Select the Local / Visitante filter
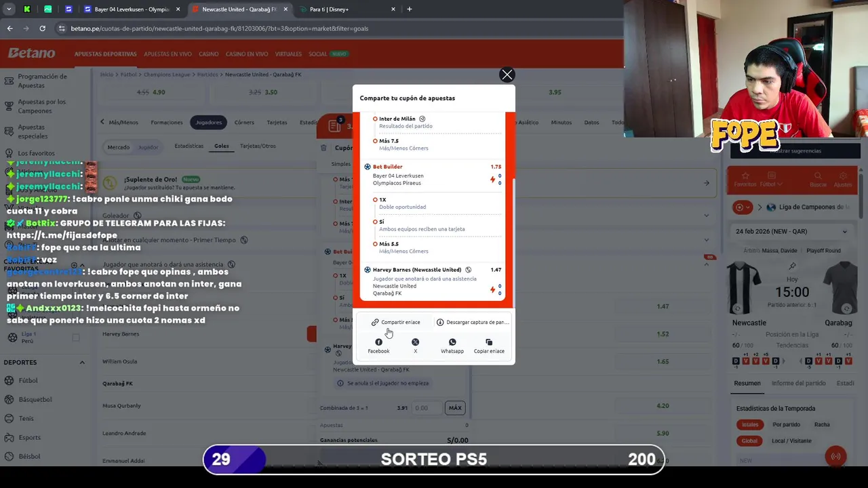The image size is (868, 488). point(791,441)
